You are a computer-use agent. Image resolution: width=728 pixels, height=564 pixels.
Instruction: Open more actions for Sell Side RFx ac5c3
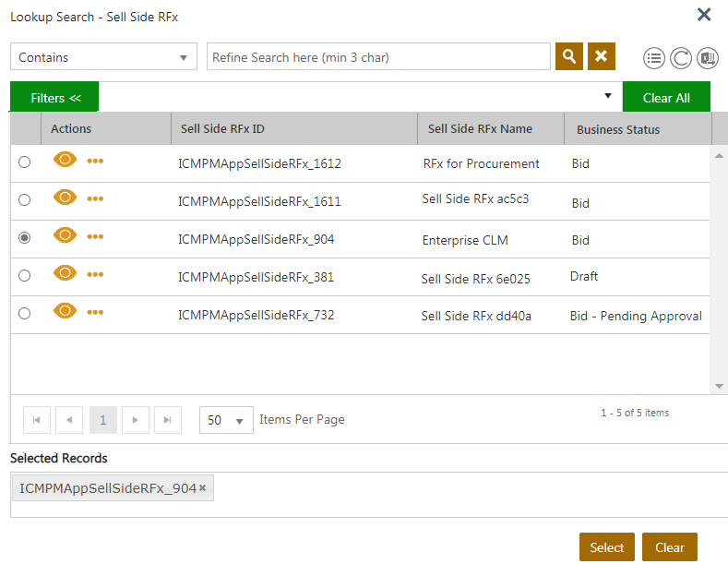pyautogui.click(x=95, y=198)
